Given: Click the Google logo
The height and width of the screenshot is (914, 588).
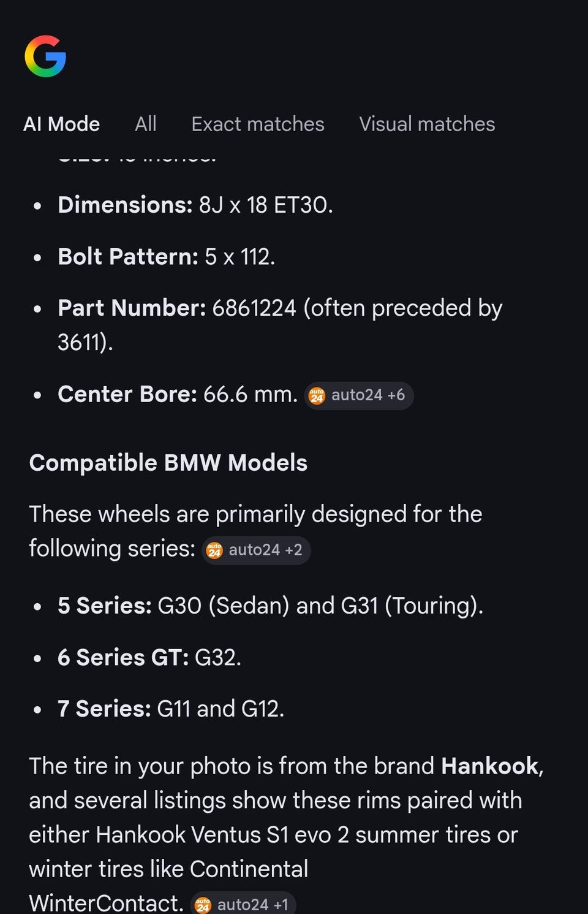Looking at the screenshot, I should coord(45,56).
